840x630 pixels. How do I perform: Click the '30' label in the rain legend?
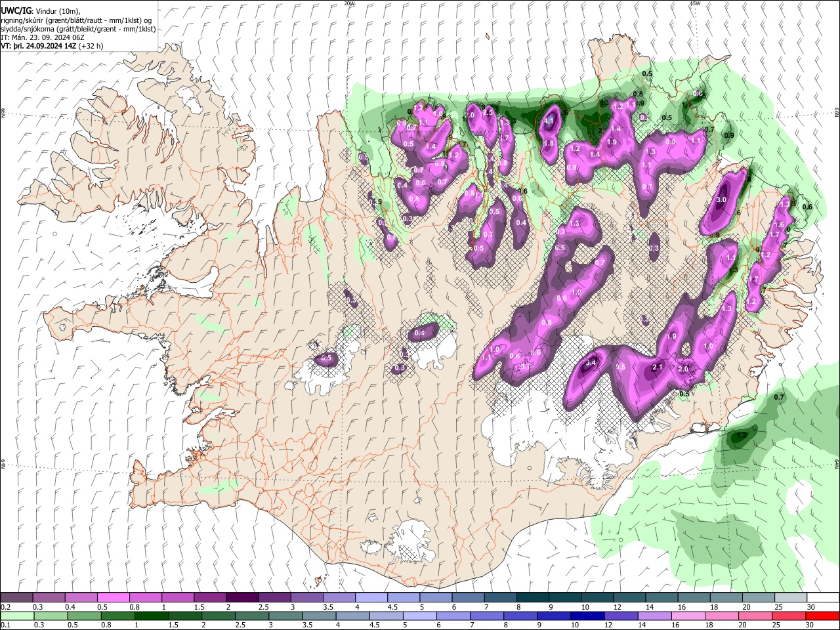811,625
